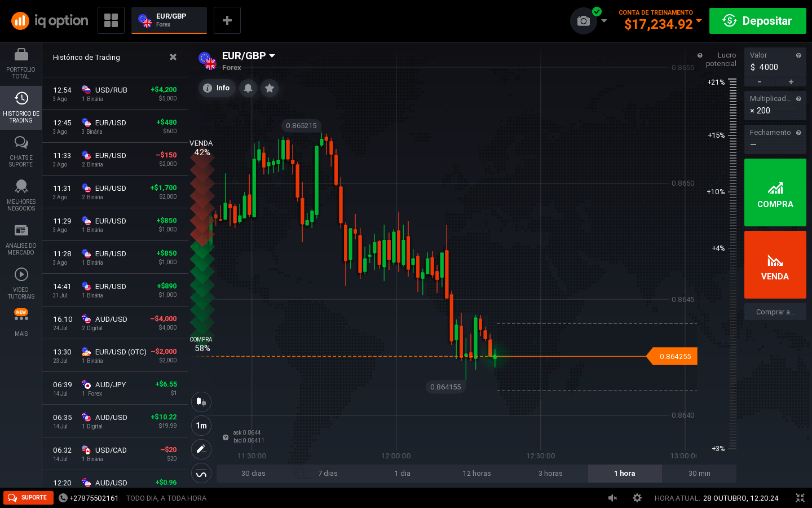The height and width of the screenshot is (508, 812).
Task: Open the Portfolio Total panel
Action: tap(21, 64)
